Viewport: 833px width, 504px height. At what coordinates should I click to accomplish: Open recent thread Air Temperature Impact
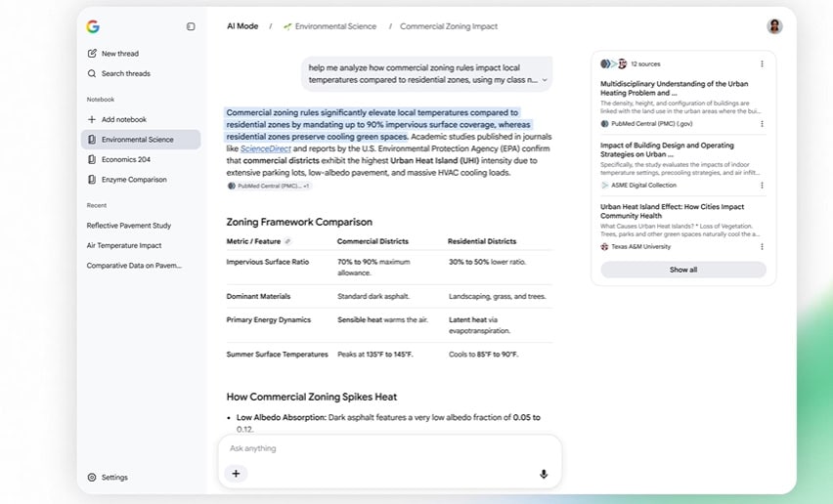[124, 245]
